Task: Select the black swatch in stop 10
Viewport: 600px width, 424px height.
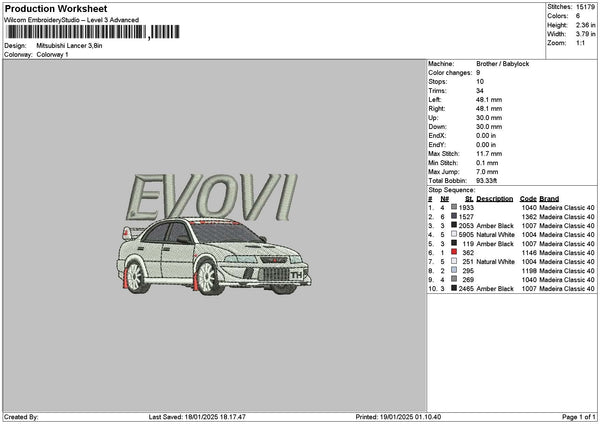Action: [454, 288]
